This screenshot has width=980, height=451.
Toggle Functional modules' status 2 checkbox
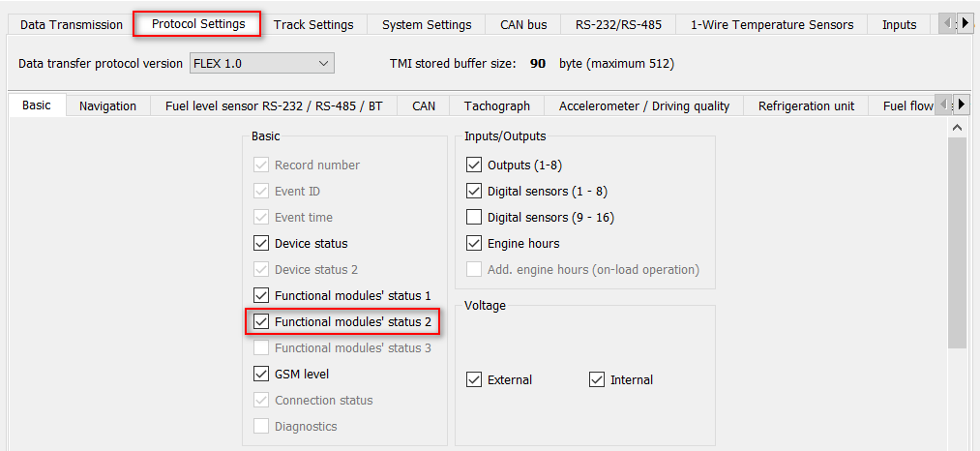(261, 322)
